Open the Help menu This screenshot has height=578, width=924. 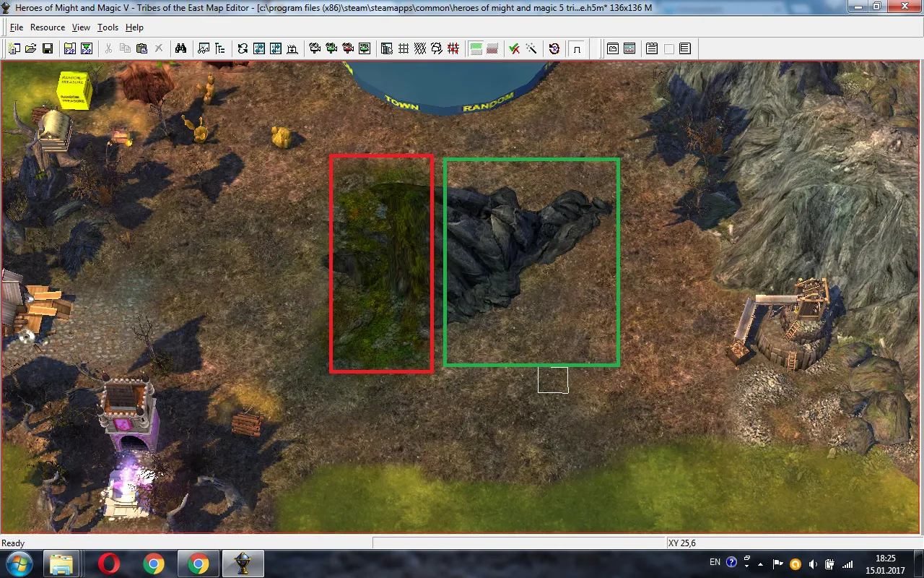coord(134,27)
